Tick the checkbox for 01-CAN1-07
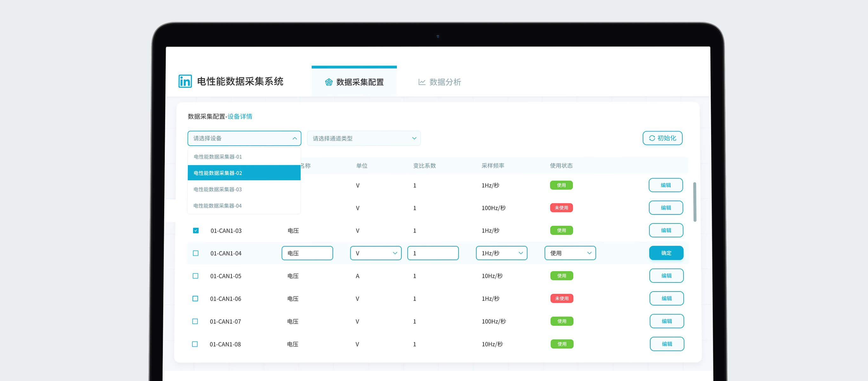 click(x=195, y=321)
